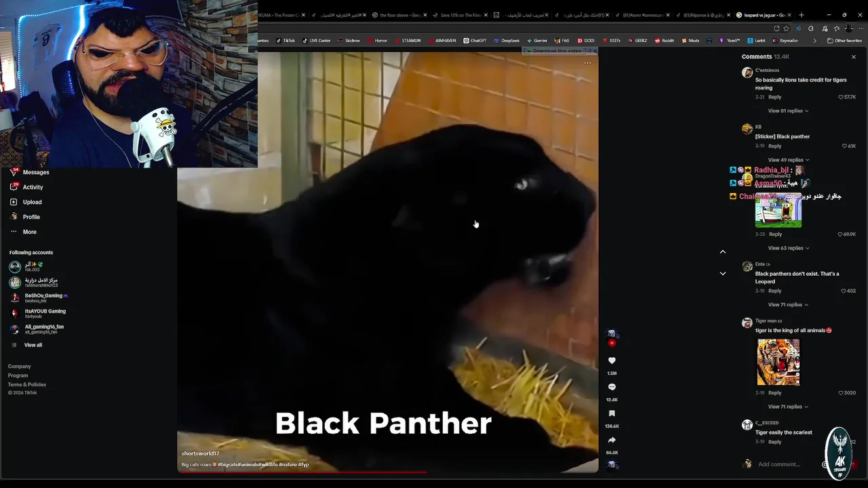Reply to Ente's Black panthers comment
Viewport: 868px width, 488px height.
775,291
